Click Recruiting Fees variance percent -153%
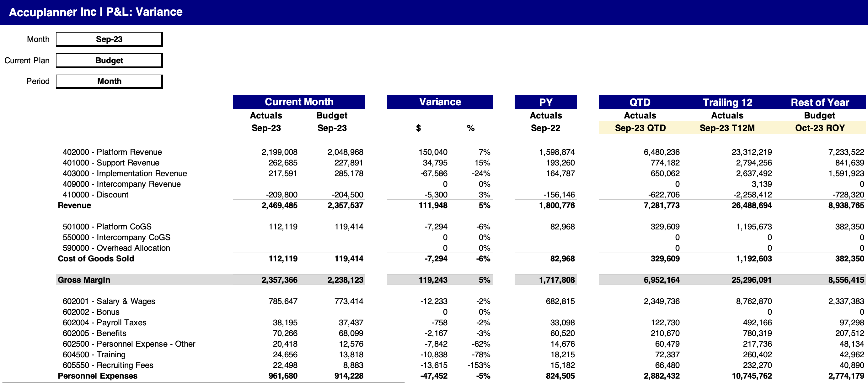Screen dimensions: 868x383 coord(479,365)
